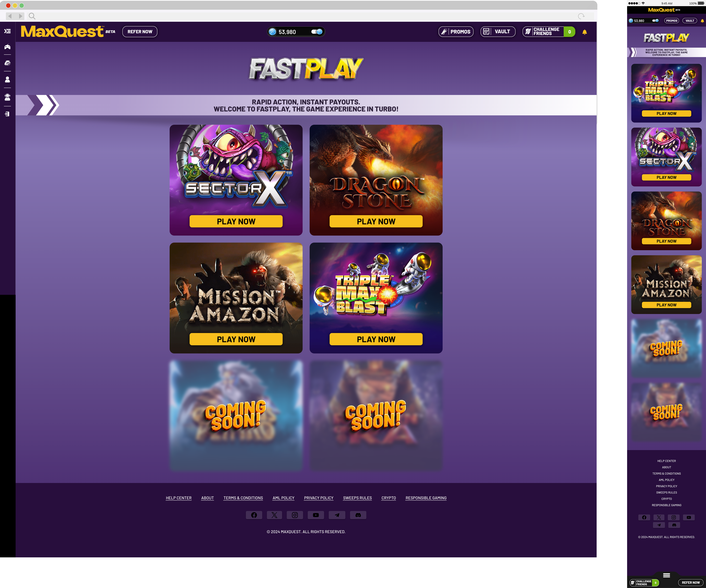The width and height of the screenshot is (706, 588).
Task: Open the profile person sidebar icon
Action: tap(7, 80)
